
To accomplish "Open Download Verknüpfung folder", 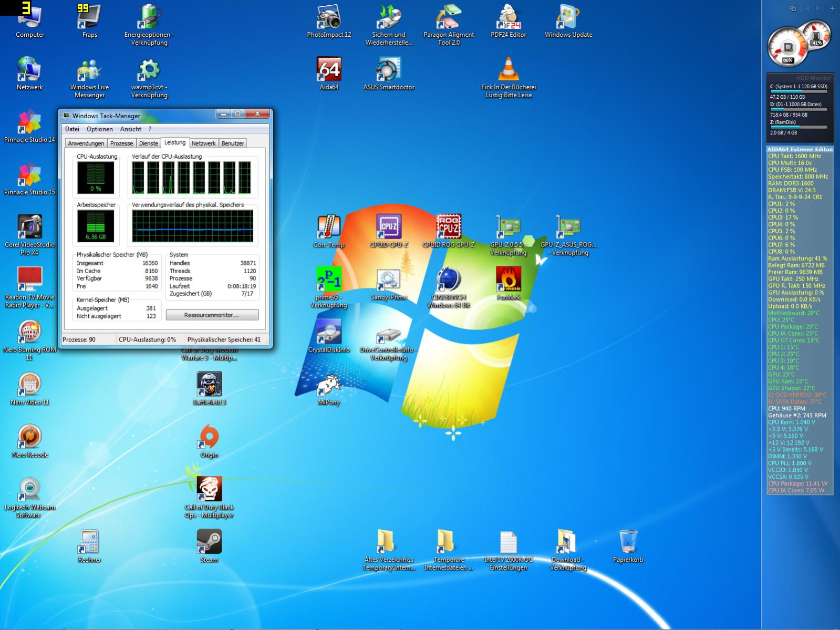I will 568,550.
